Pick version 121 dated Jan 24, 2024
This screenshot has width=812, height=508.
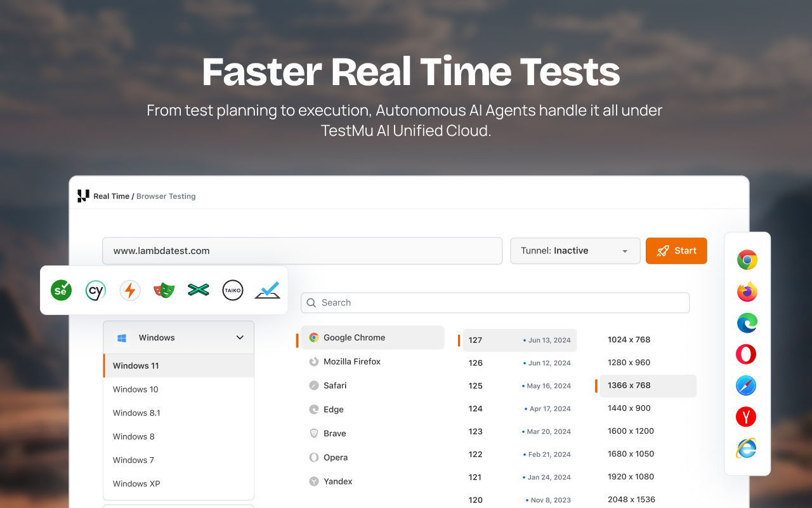520,478
